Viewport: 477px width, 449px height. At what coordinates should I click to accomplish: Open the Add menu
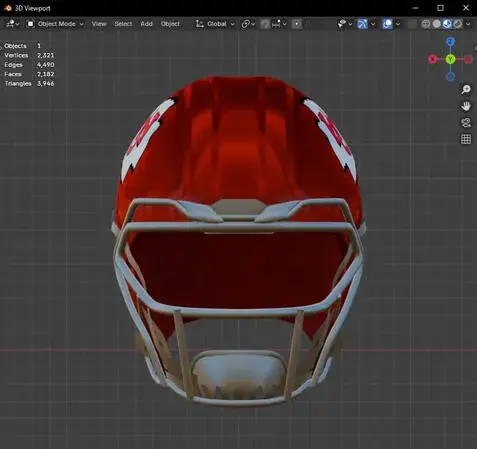146,24
